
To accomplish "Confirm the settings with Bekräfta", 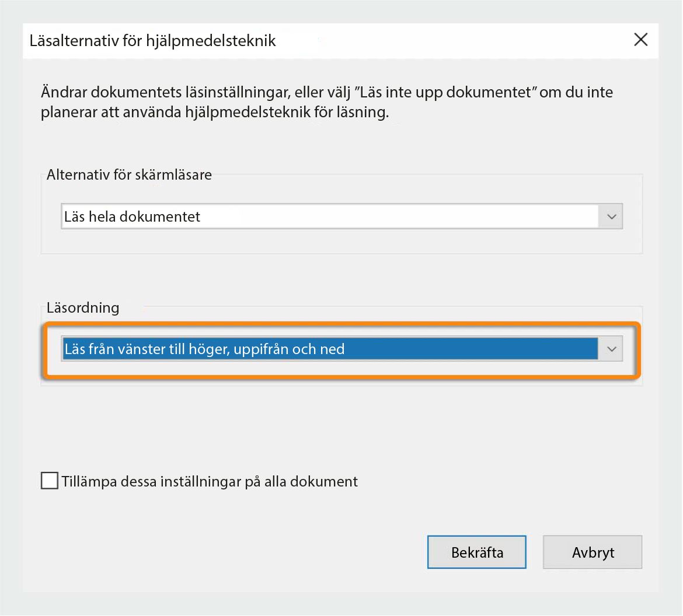I will pyautogui.click(x=476, y=552).
